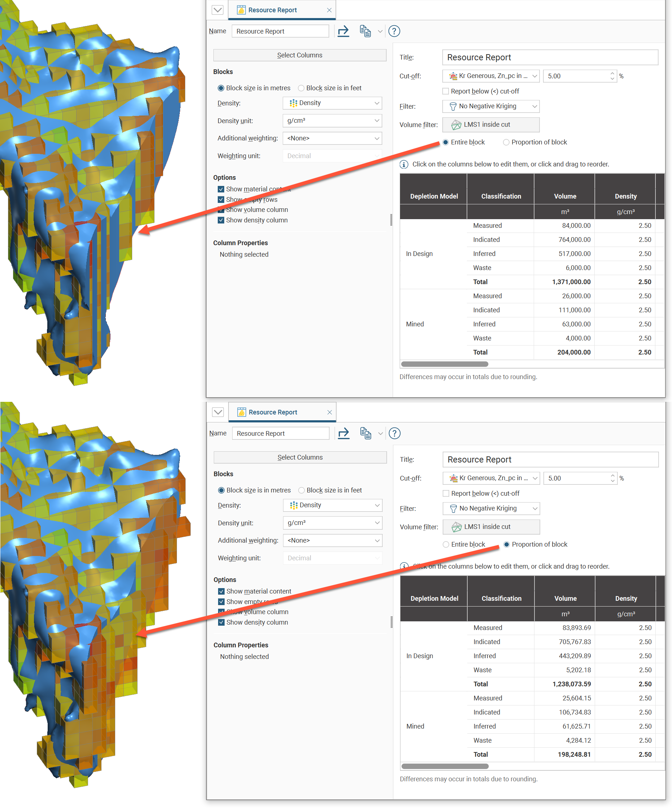Click the Name field in the lower panel
Screen dimensions: 672x808
[281, 433]
